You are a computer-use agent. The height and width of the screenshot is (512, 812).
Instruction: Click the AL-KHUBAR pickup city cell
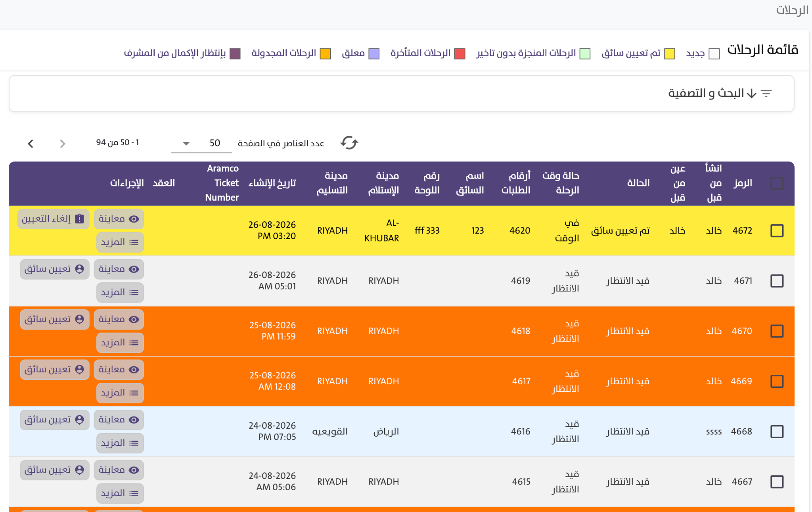(382, 230)
